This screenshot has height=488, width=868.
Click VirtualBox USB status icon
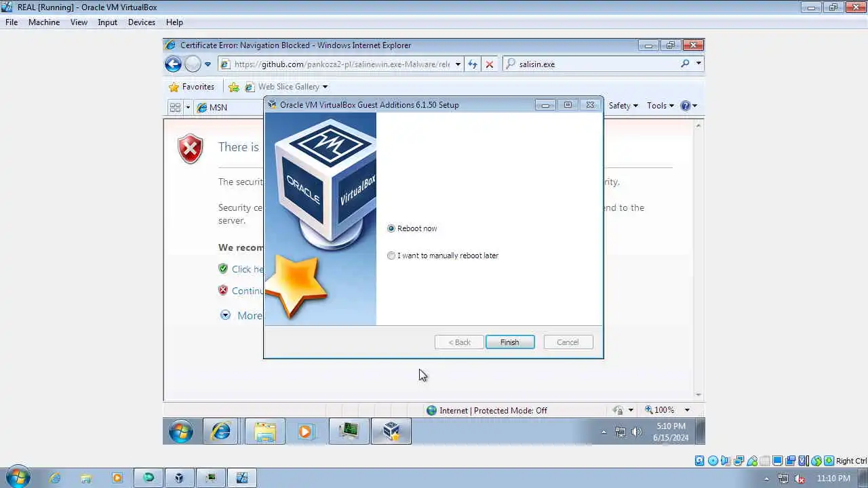[751, 461]
